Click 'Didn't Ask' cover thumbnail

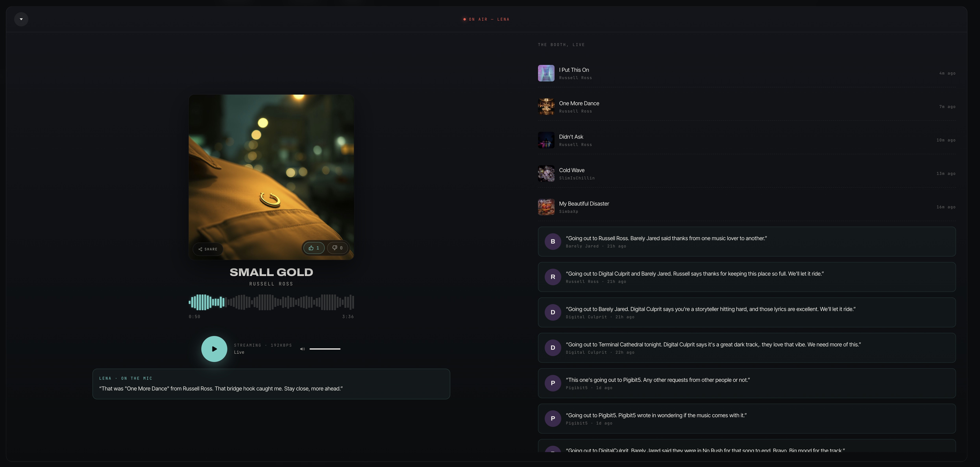click(546, 140)
